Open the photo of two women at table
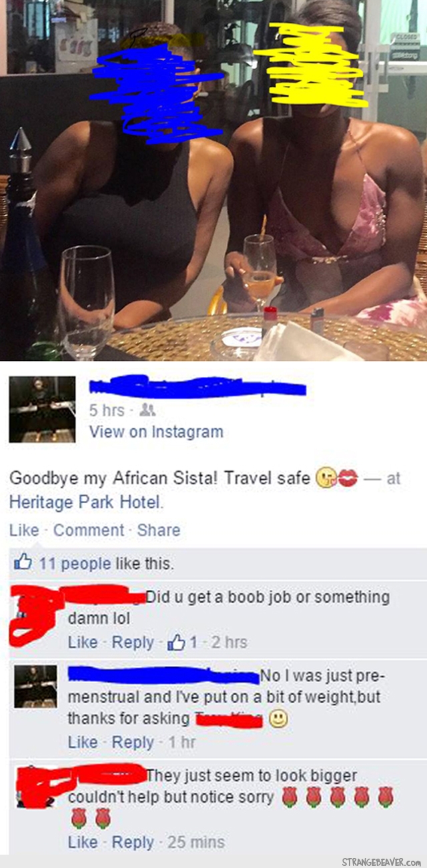 213,180
